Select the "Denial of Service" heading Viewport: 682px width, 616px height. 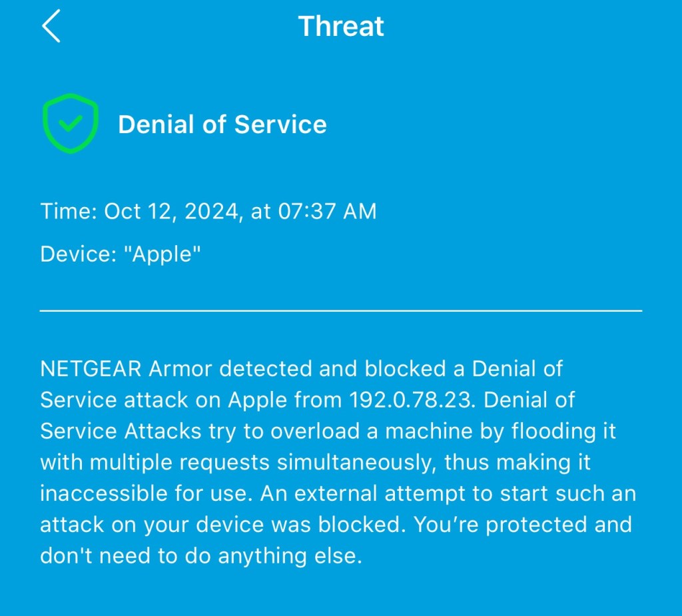(222, 125)
